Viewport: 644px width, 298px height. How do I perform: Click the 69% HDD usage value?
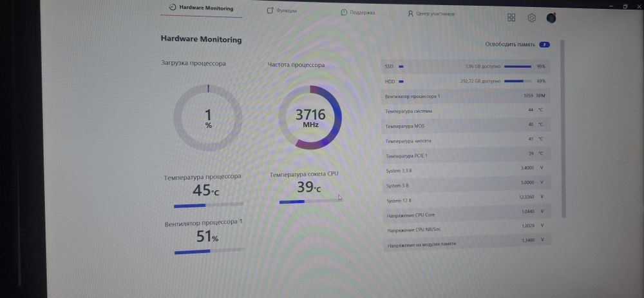541,81
